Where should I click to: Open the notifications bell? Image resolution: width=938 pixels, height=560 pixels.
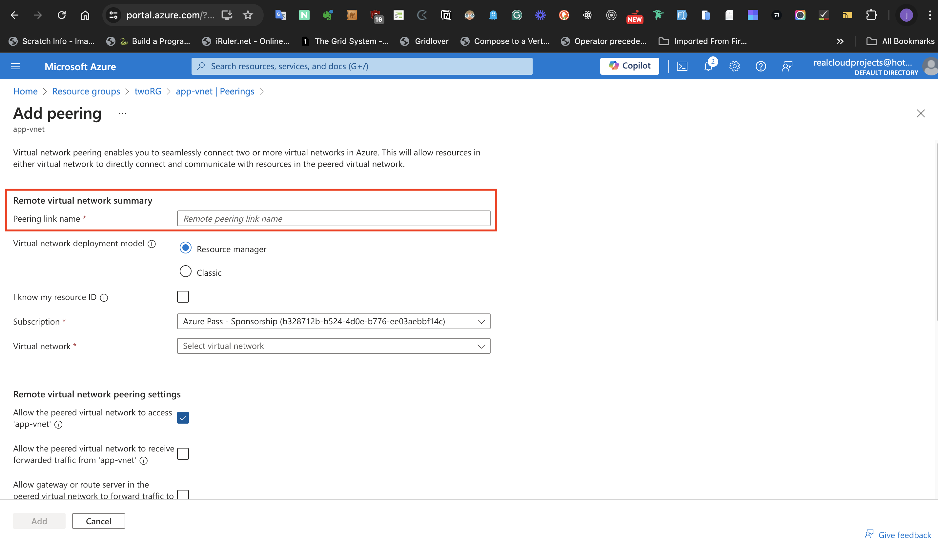[x=709, y=66]
